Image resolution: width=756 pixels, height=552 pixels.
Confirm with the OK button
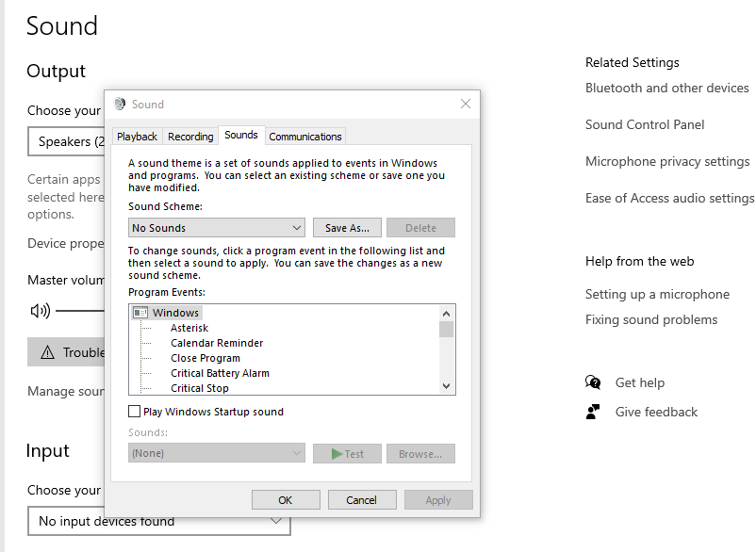pos(285,500)
